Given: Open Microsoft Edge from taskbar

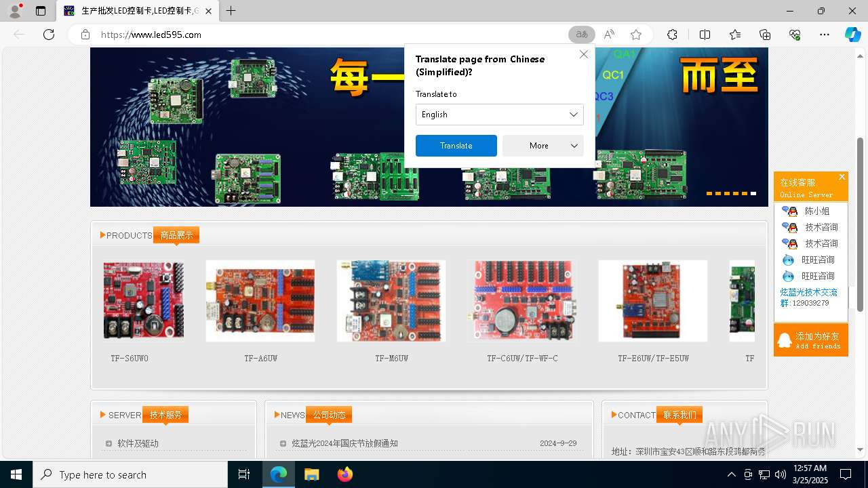Looking at the screenshot, I should [x=279, y=474].
